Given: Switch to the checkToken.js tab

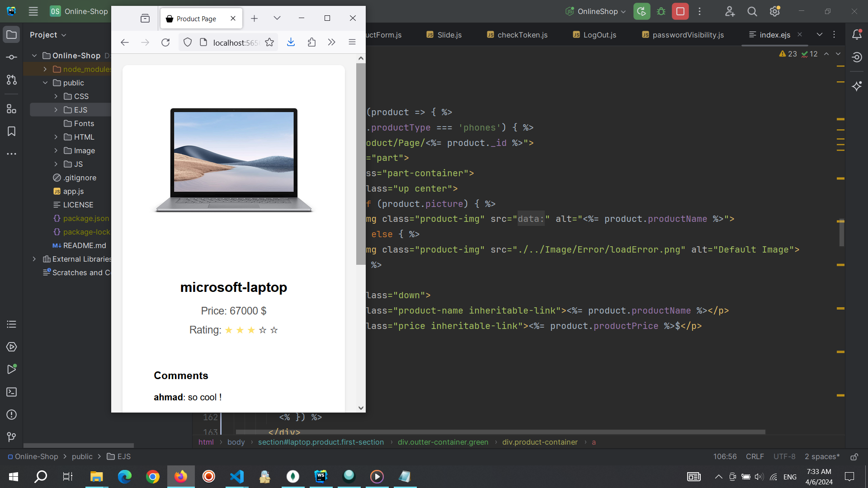Looking at the screenshot, I should pyautogui.click(x=517, y=35).
